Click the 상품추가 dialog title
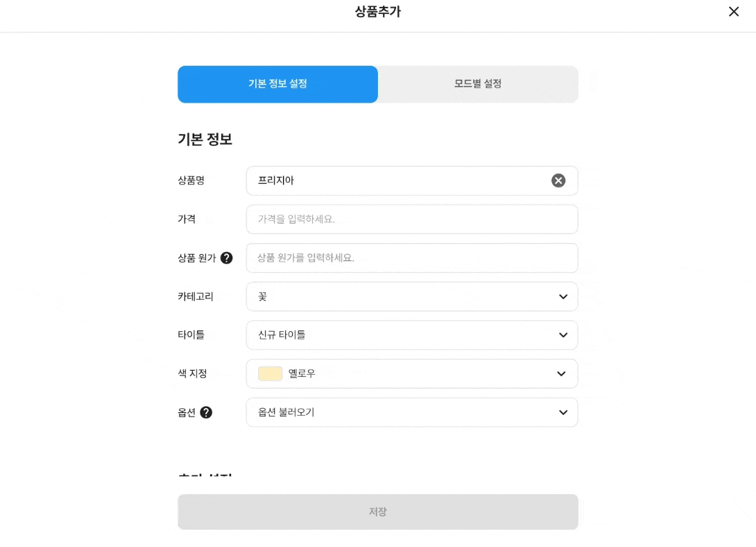The height and width of the screenshot is (547, 756). click(377, 12)
